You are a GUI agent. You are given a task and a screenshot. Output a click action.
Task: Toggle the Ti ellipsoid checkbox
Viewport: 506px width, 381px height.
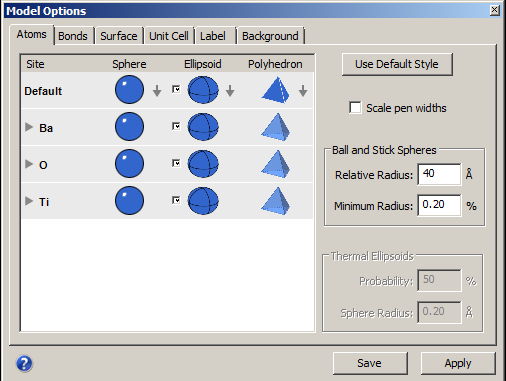tap(176, 200)
